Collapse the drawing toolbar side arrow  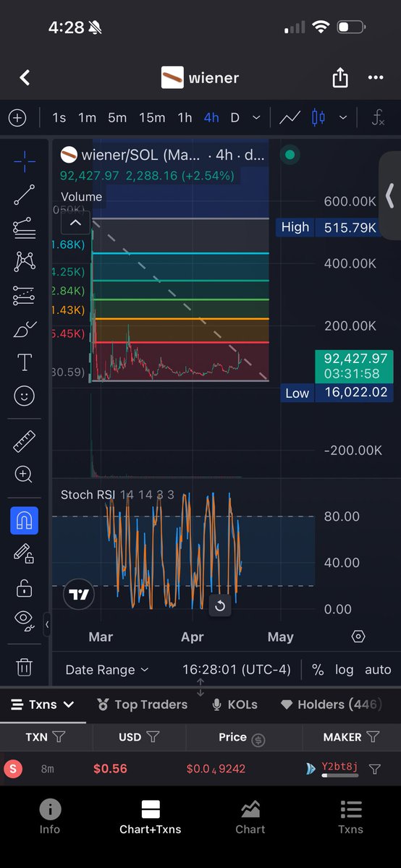pyautogui.click(x=48, y=623)
